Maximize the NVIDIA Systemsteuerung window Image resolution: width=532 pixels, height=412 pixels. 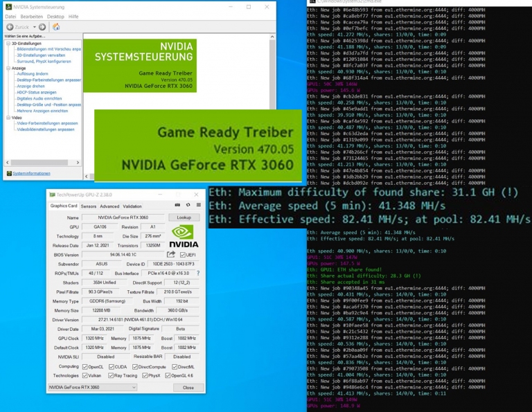tap(249, 7)
